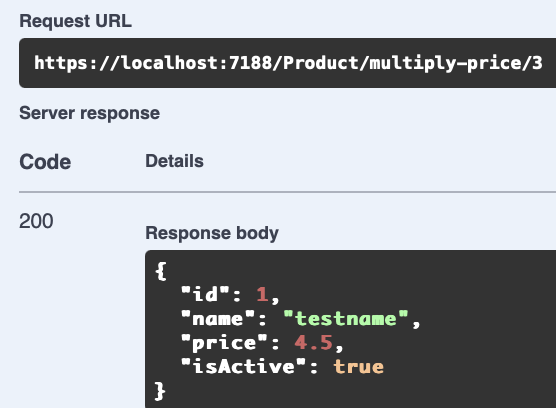
Task: Click the "id" key in JSON
Action: coord(205,294)
